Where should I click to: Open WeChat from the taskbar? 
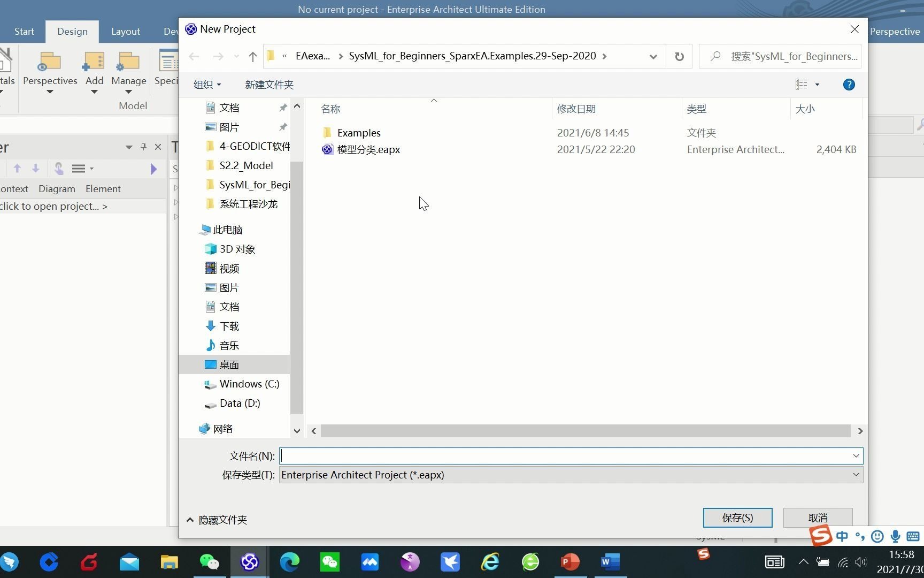(329, 562)
